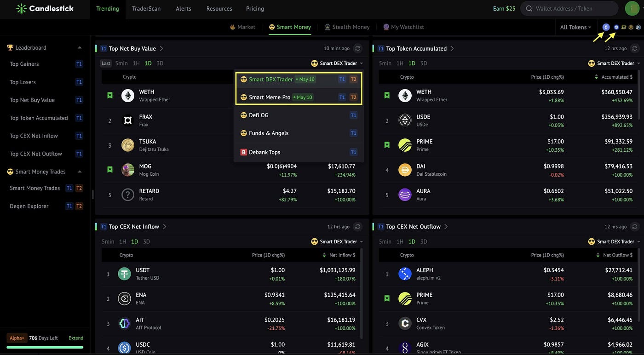Click the USDT Tether icon
Viewport: 644px width, 355px height.
(x=124, y=274)
